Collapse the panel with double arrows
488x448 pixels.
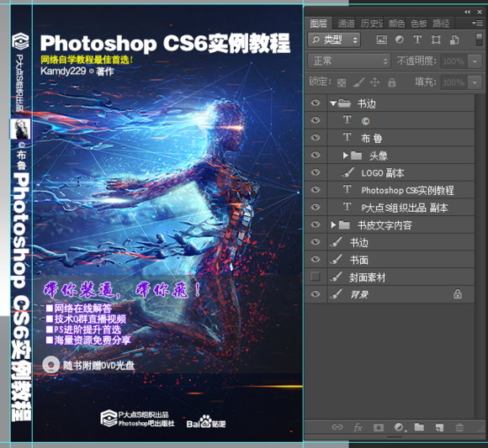467,12
